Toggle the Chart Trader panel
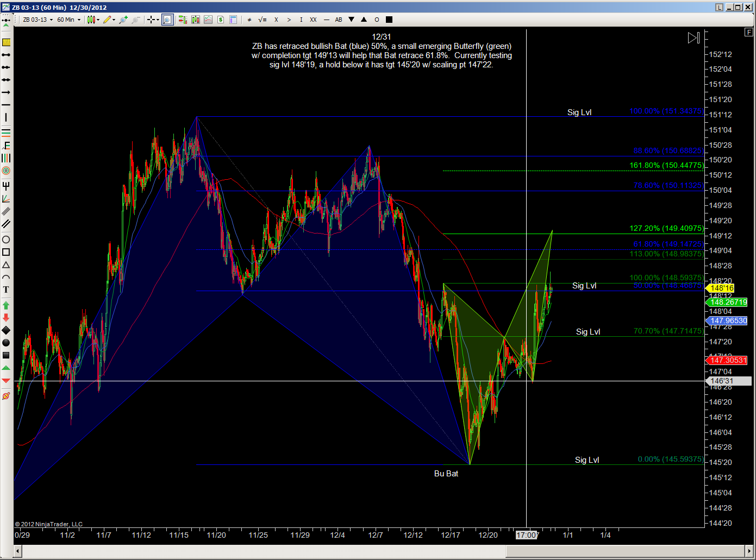Screen dimensions: 756x560 point(221,20)
